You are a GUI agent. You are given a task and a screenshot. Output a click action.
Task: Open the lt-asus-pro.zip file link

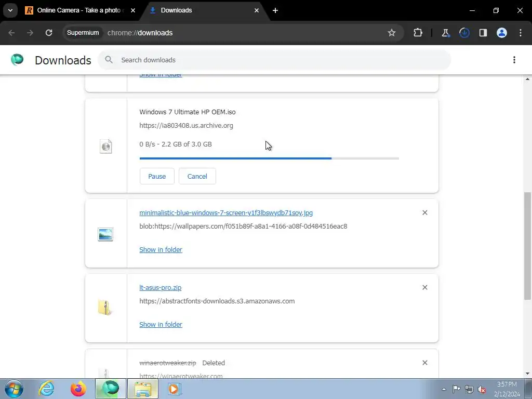pos(160,287)
